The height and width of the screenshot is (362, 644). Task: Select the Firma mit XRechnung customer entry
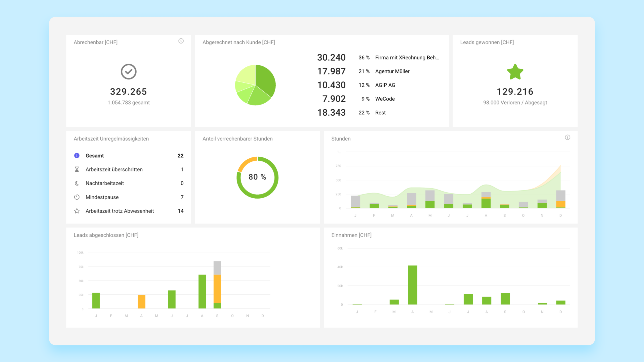[407, 58]
